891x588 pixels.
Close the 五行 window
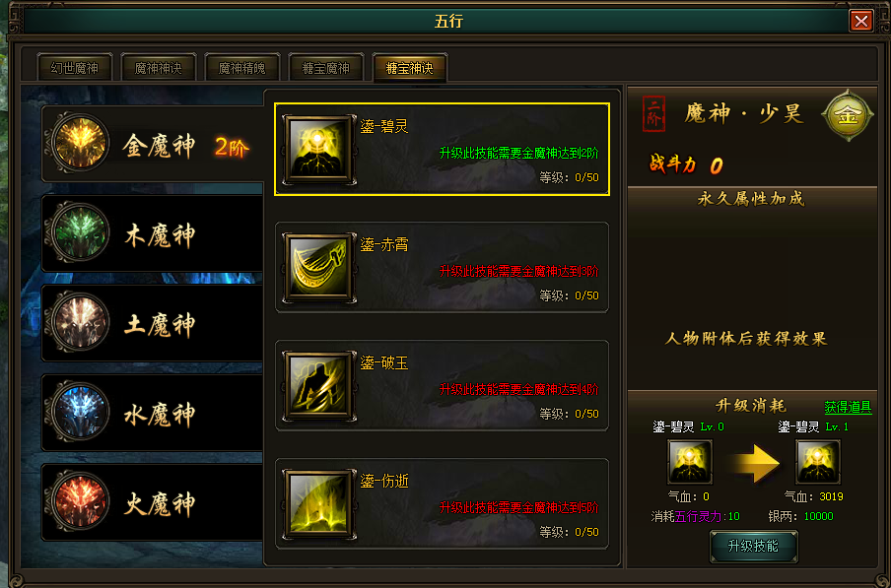[860, 22]
